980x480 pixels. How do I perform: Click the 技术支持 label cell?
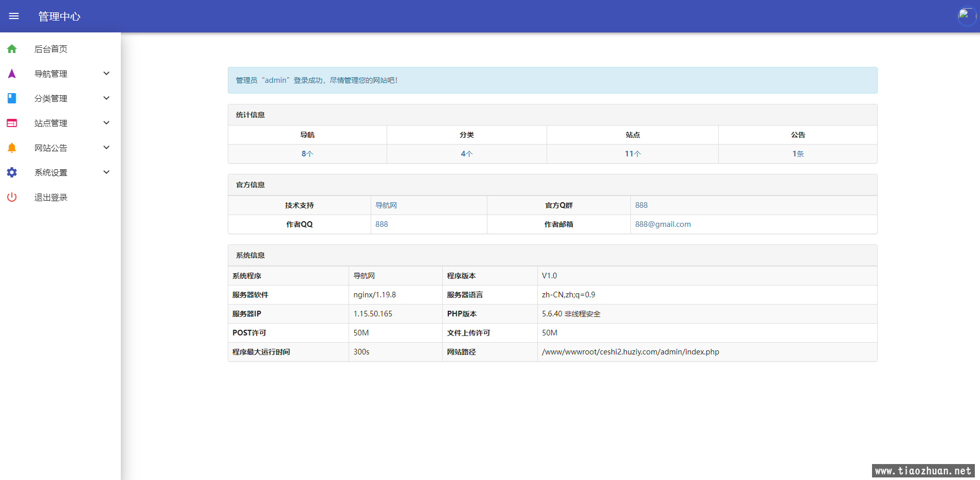[x=299, y=205]
